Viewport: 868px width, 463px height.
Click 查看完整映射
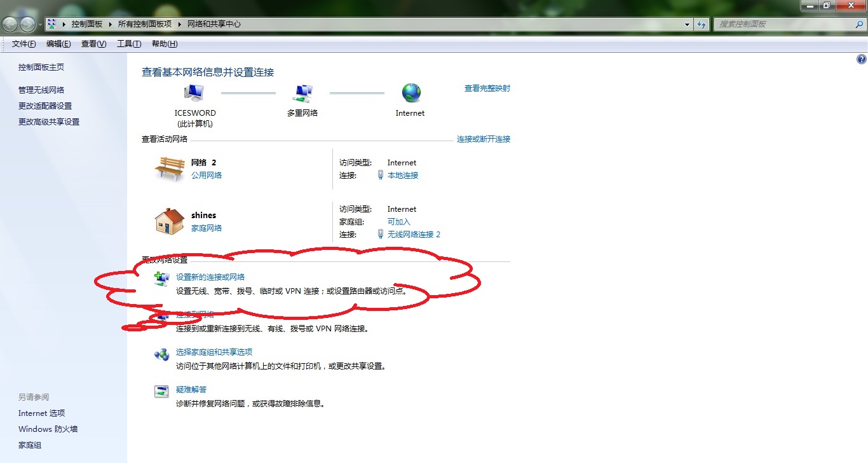tap(487, 88)
